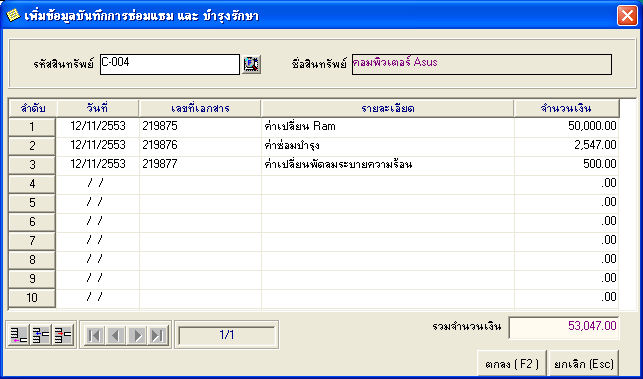Click the detail cell ค่าเปลี่ยน Ram
This screenshot has height=379, width=643.
388,127
